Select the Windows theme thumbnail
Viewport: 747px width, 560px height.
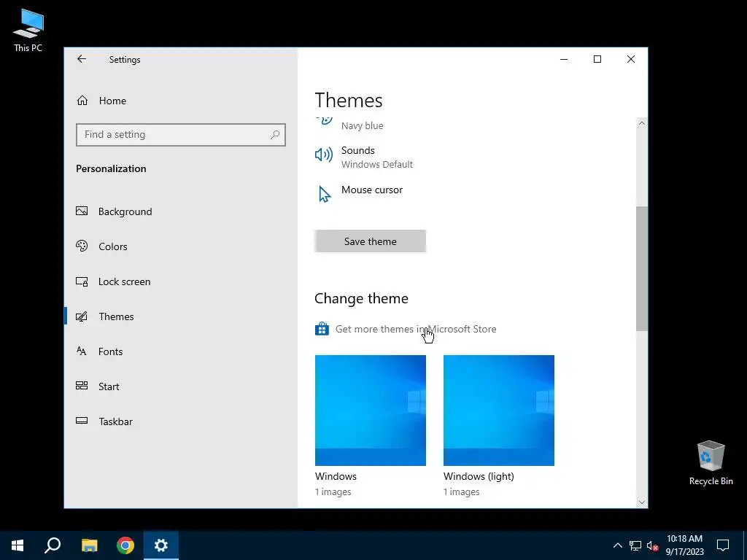coord(370,411)
